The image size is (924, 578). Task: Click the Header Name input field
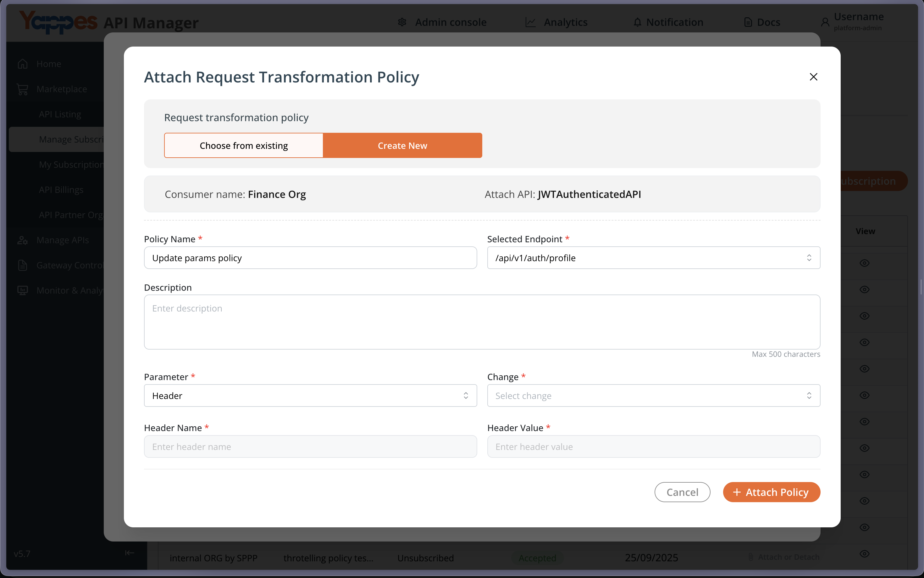[310, 446]
